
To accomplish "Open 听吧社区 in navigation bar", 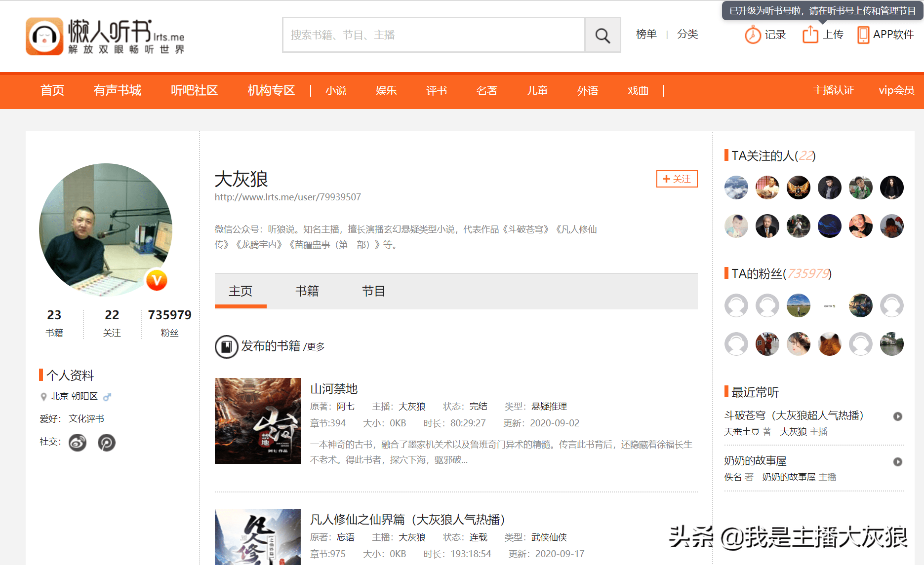I will pyautogui.click(x=195, y=90).
